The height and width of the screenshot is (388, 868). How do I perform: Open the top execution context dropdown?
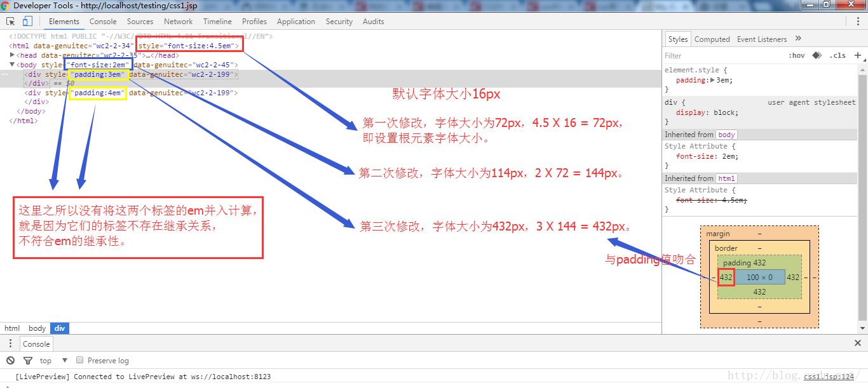tap(53, 360)
